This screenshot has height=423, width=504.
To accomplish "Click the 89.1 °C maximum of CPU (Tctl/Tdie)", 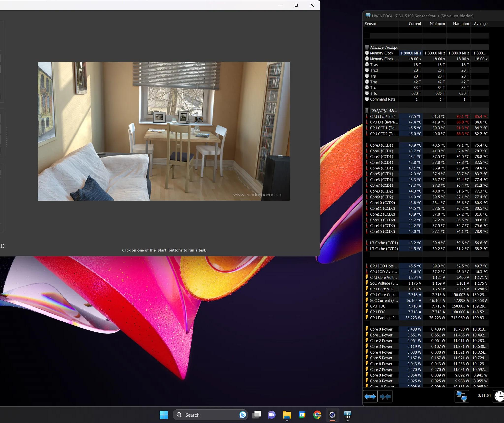I will [x=463, y=116].
